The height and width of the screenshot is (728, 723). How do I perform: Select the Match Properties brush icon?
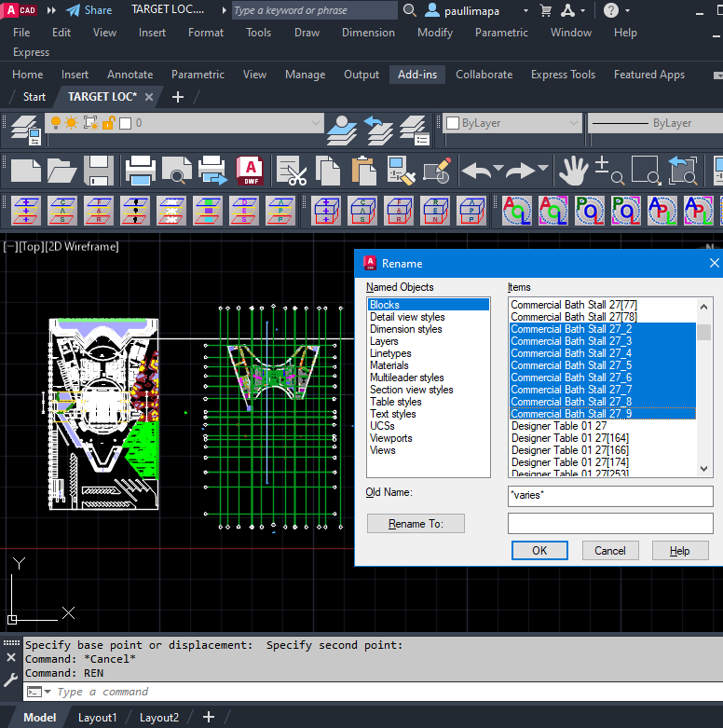[401, 171]
